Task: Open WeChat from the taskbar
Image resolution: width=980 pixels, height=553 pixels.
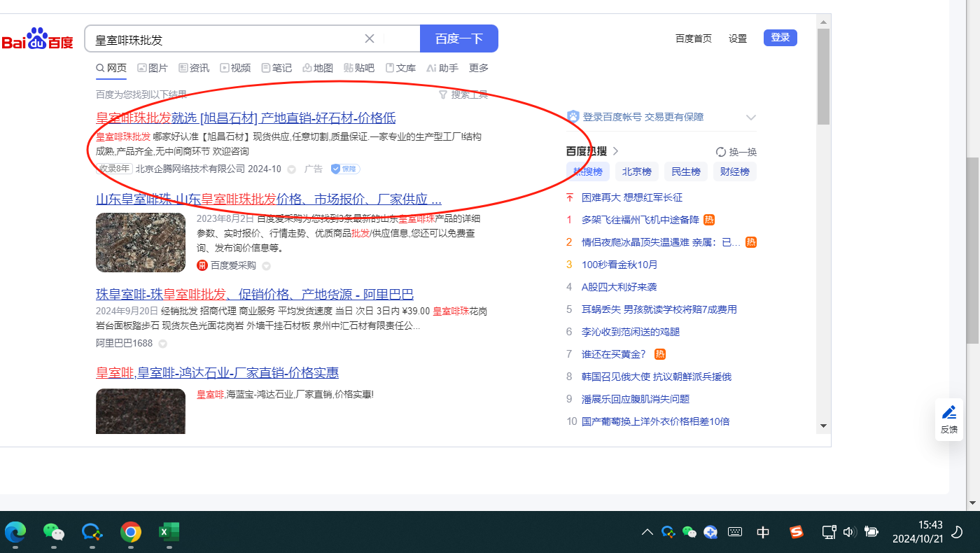Action: coord(54,533)
